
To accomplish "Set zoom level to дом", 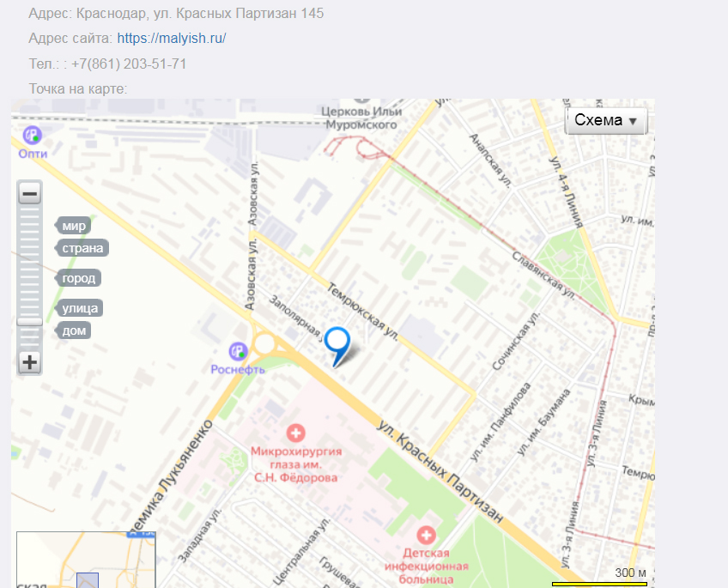I will click(73, 330).
